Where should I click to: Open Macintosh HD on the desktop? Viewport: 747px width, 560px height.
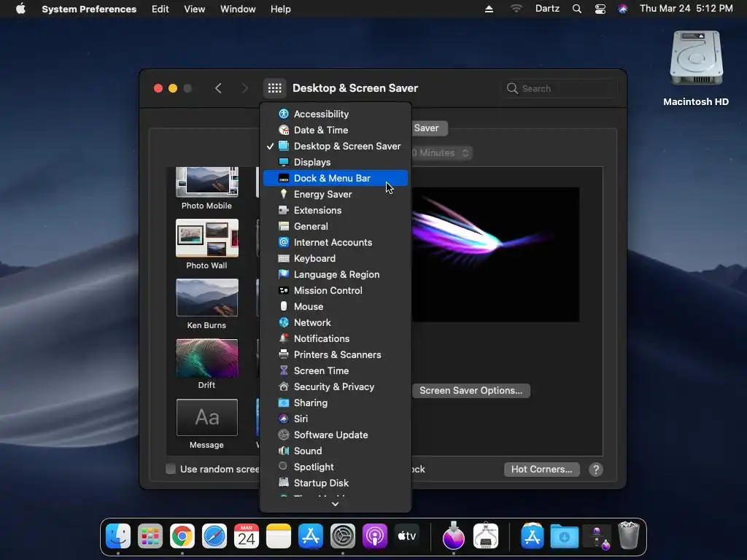point(696,68)
